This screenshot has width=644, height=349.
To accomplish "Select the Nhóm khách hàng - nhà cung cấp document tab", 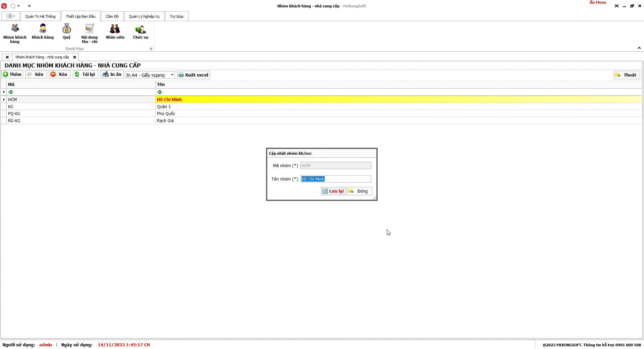I will pos(42,57).
